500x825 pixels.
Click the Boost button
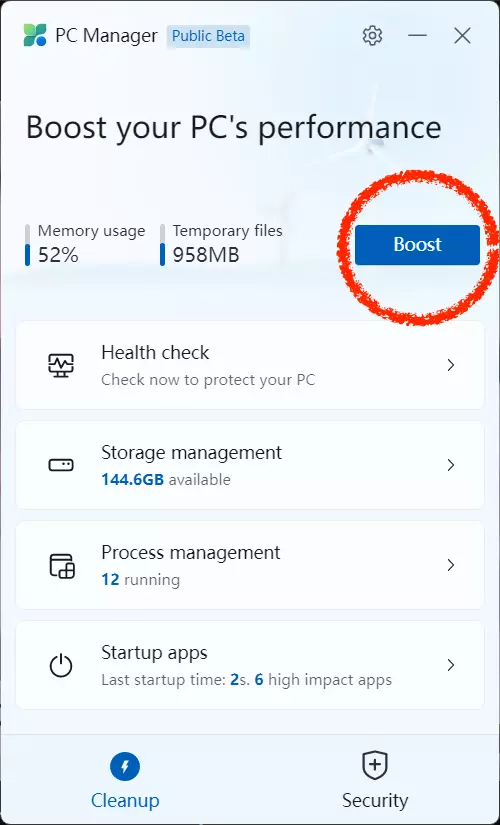click(417, 245)
